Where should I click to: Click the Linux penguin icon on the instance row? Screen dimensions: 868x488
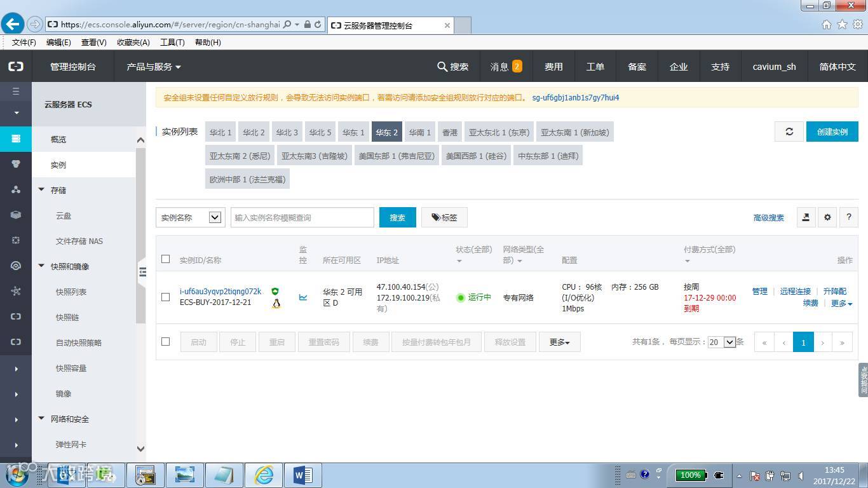coord(276,303)
